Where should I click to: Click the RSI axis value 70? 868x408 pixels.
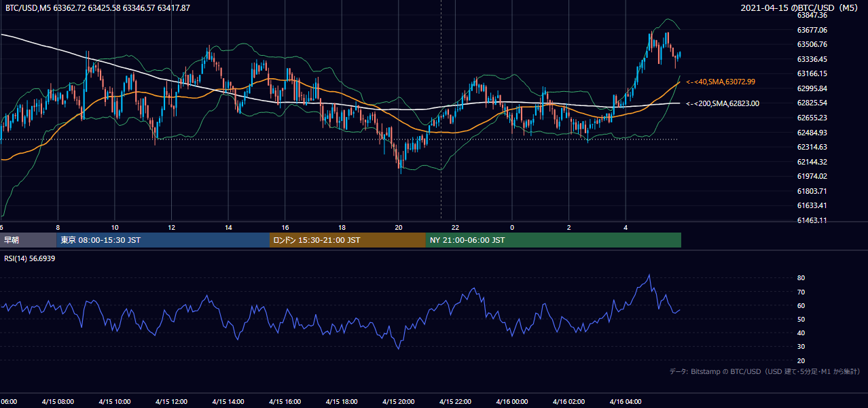[x=801, y=292]
